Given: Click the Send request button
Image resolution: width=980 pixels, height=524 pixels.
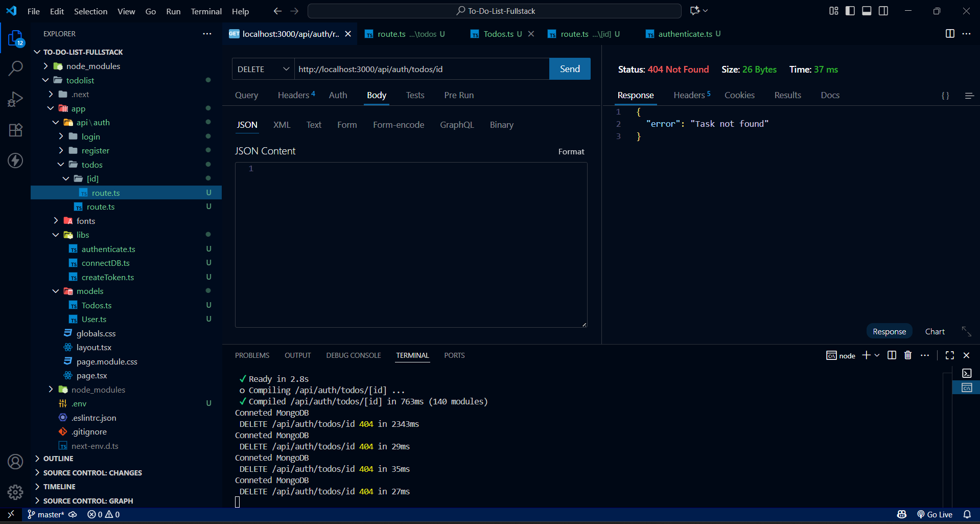Looking at the screenshot, I should click(x=569, y=69).
